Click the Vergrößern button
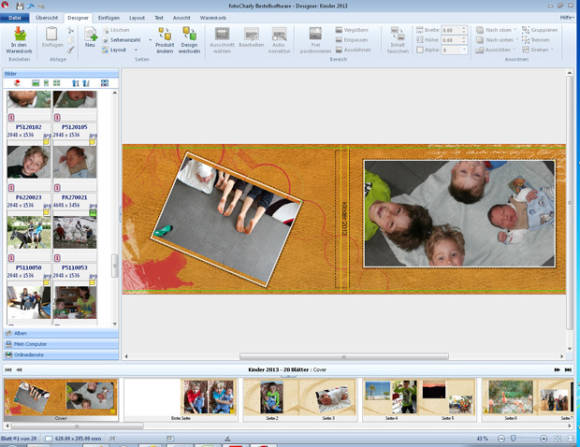 [x=352, y=30]
